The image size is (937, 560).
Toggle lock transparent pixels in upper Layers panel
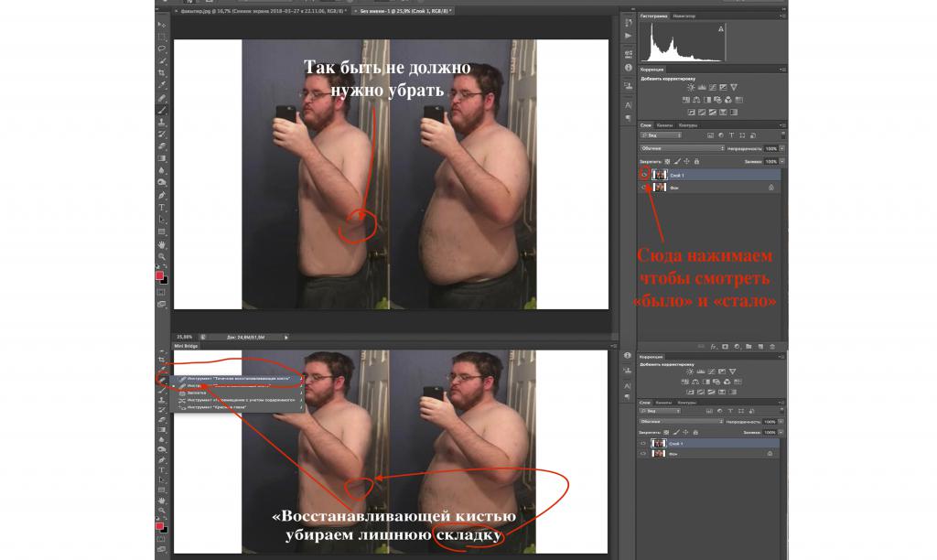point(667,161)
